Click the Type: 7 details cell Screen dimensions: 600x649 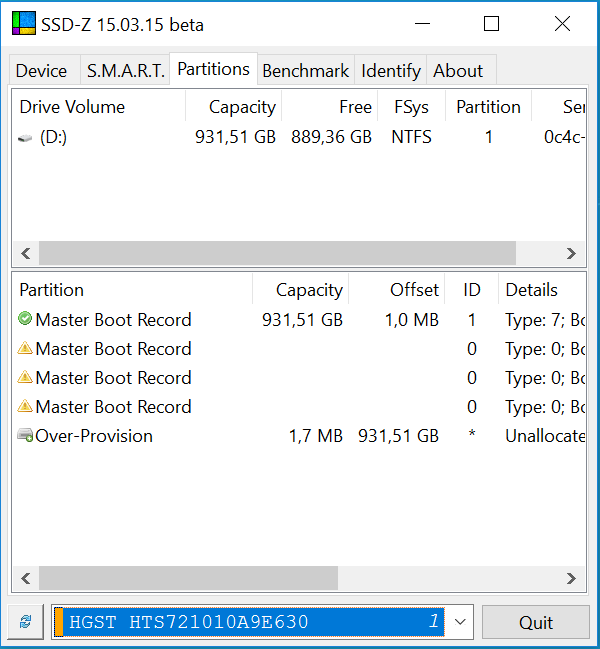[545, 320]
